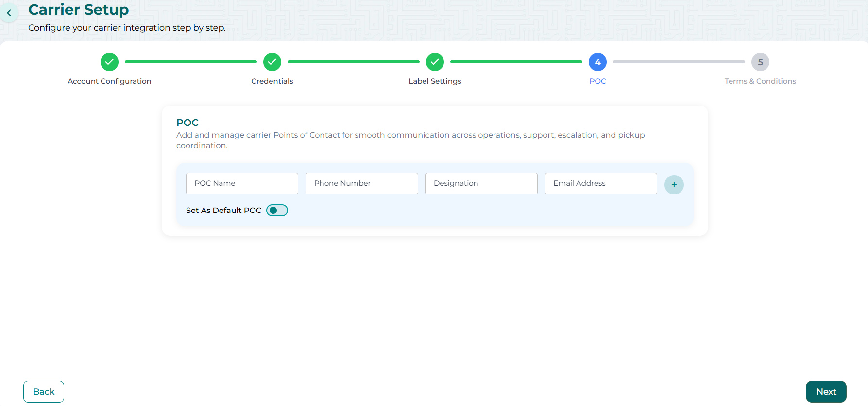Screen dimensions: 868x406
Task: Click the Back button
Action: pos(44,391)
